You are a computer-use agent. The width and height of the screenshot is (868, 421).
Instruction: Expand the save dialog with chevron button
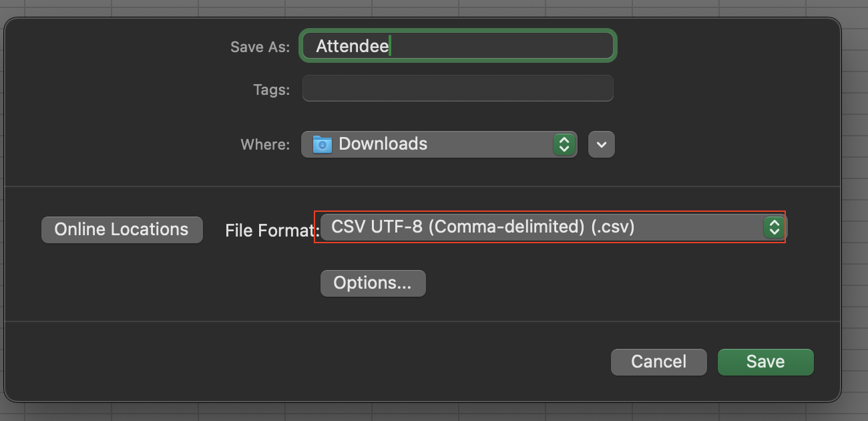click(x=602, y=144)
